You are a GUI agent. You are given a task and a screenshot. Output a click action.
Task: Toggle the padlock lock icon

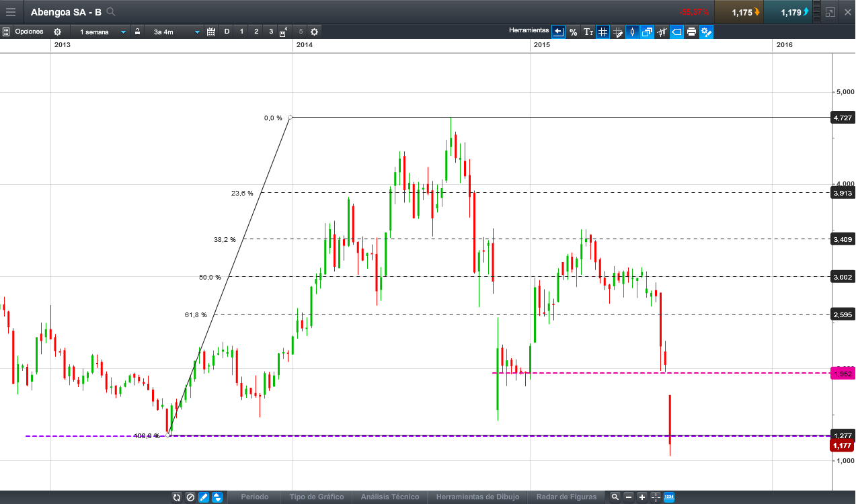(137, 32)
